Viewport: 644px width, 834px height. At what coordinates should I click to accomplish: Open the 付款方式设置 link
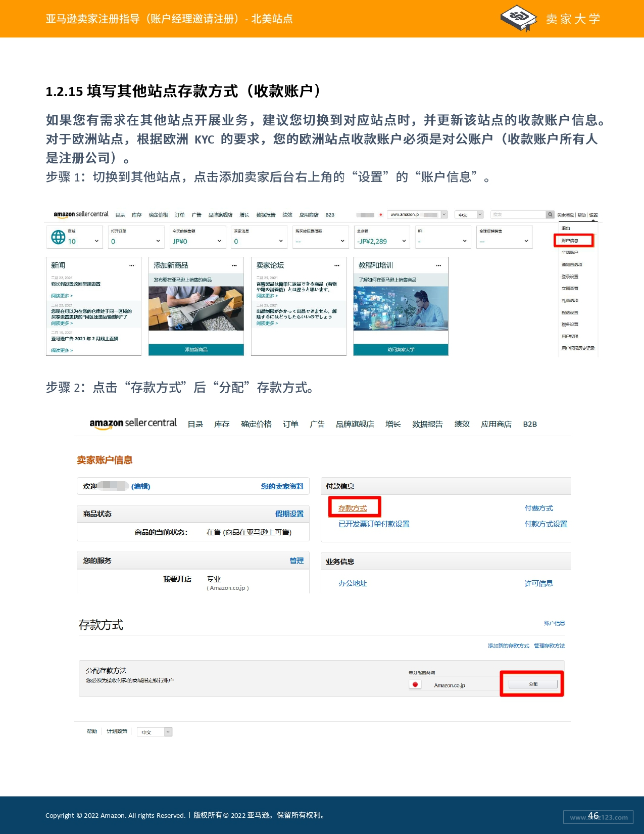[x=546, y=524]
